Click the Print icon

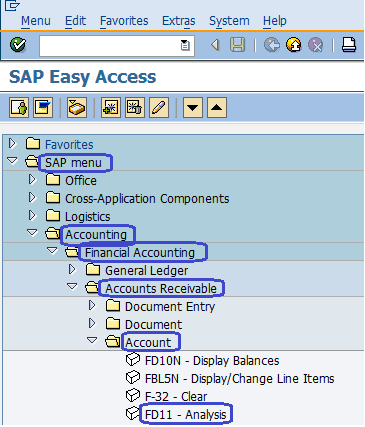[349, 45]
